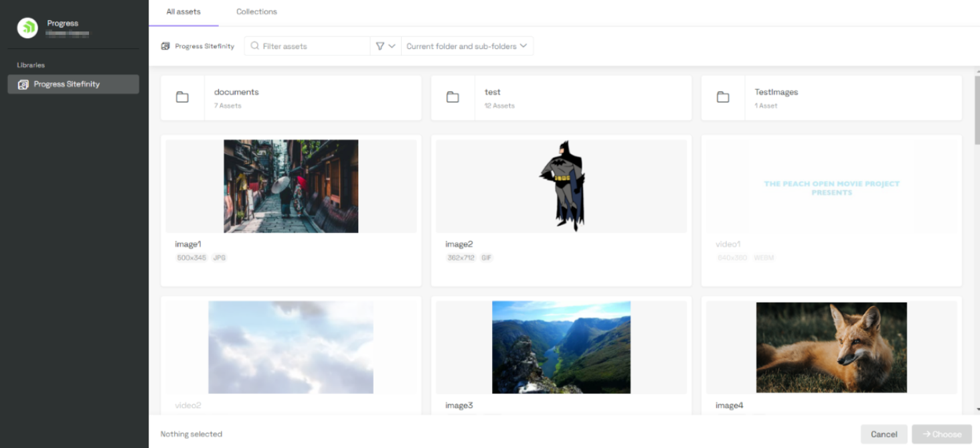Switch to the All assets tab
Viewport: 980px width, 448px height.
183,11
